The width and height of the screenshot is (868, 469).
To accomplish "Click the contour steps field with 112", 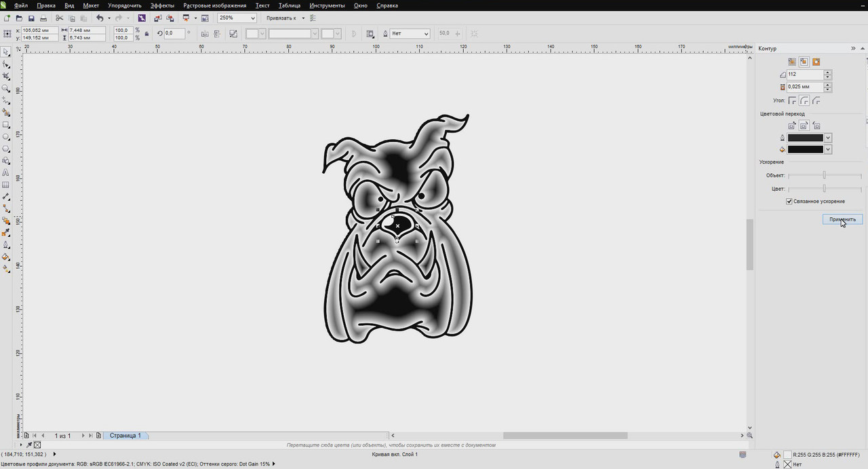I will pos(805,75).
